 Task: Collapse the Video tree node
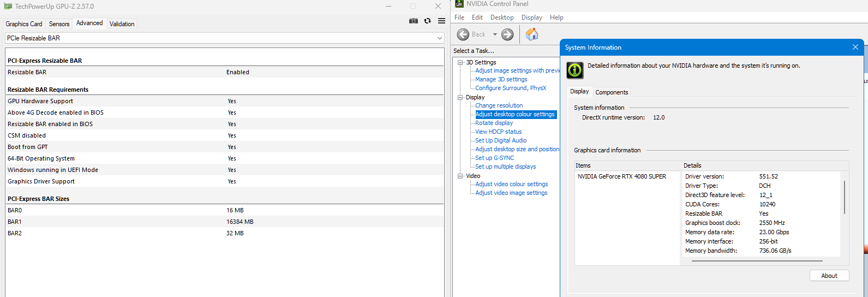[460, 176]
